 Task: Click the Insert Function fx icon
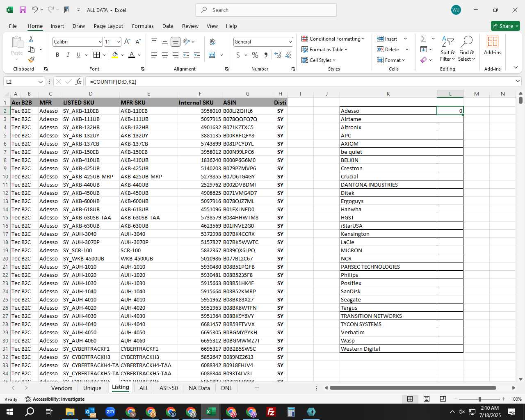[x=79, y=82]
